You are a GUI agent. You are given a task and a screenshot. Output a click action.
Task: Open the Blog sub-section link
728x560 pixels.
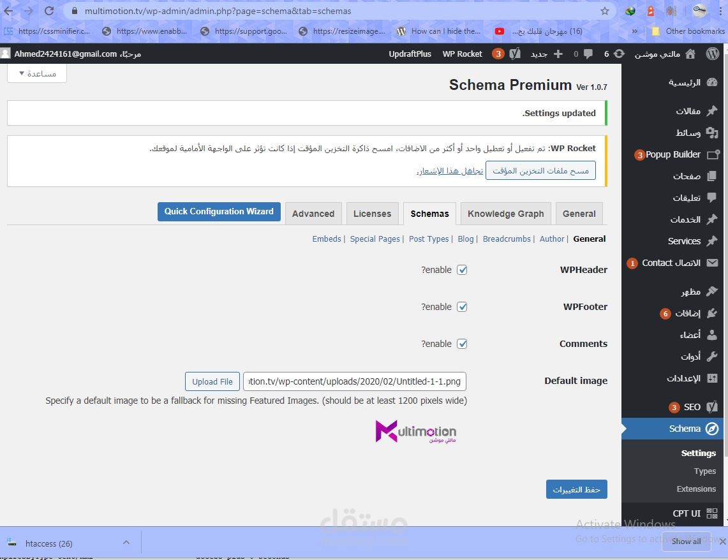click(x=466, y=239)
